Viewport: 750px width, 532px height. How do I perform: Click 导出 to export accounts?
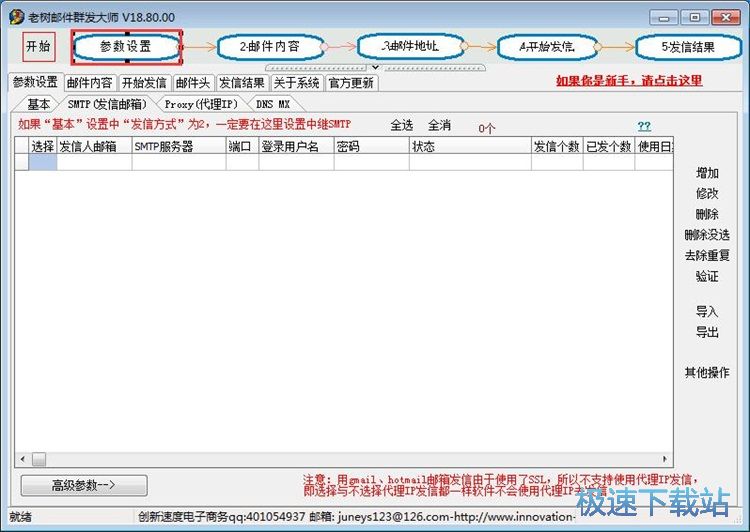[x=707, y=332]
